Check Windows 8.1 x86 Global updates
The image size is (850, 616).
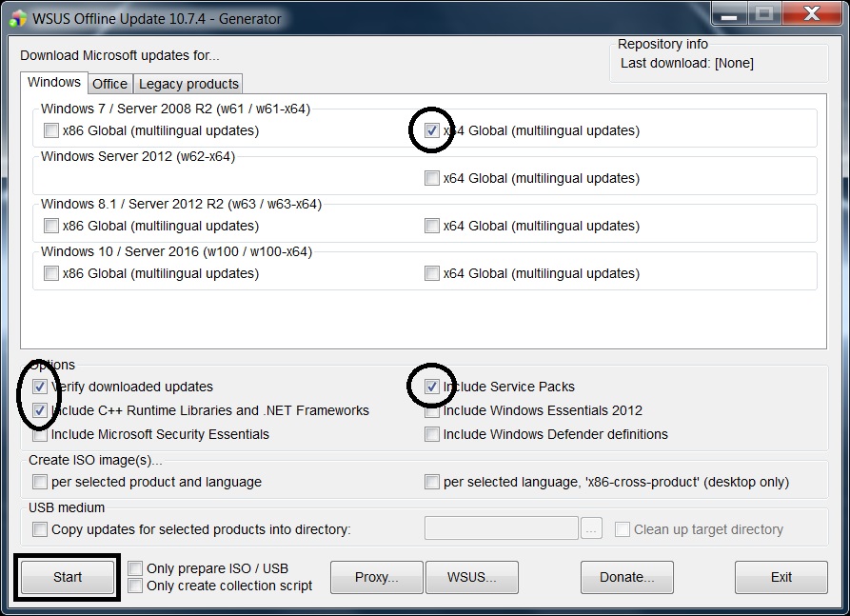tap(51, 226)
